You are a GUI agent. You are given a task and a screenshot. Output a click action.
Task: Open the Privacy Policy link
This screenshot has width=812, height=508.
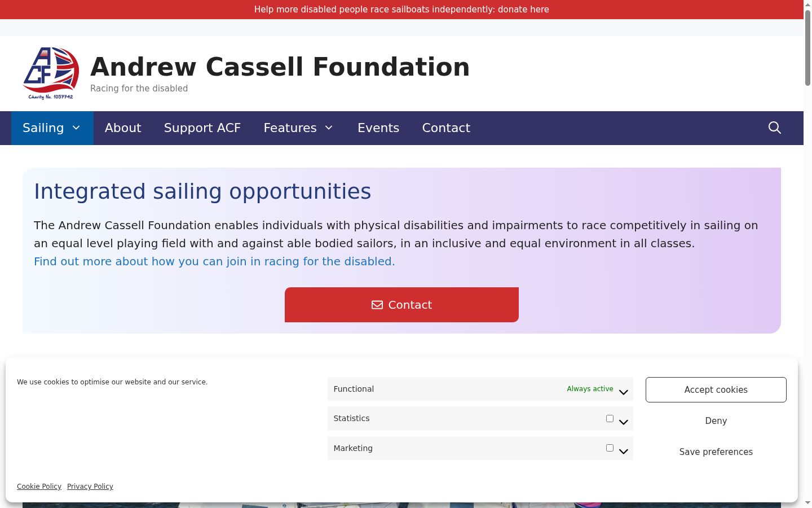[90, 487]
